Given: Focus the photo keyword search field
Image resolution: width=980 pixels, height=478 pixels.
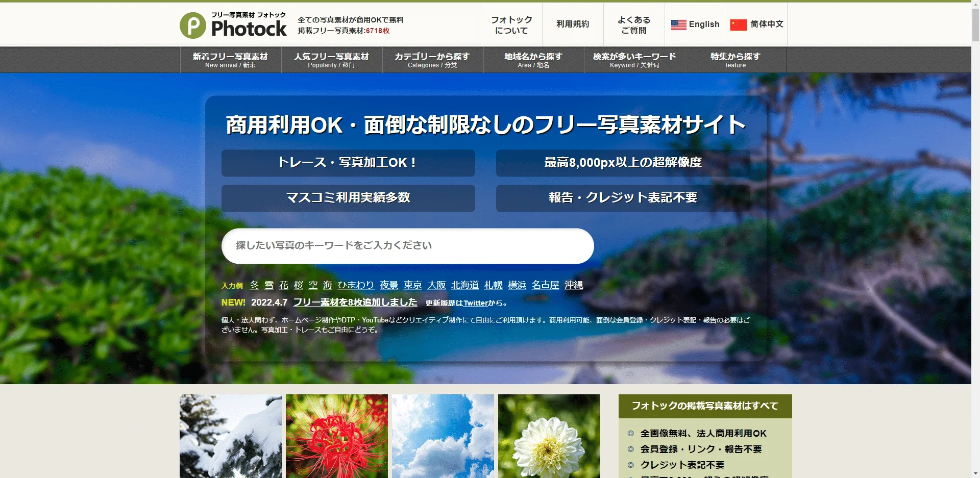Looking at the screenshot, I should [x=407, y=246].
